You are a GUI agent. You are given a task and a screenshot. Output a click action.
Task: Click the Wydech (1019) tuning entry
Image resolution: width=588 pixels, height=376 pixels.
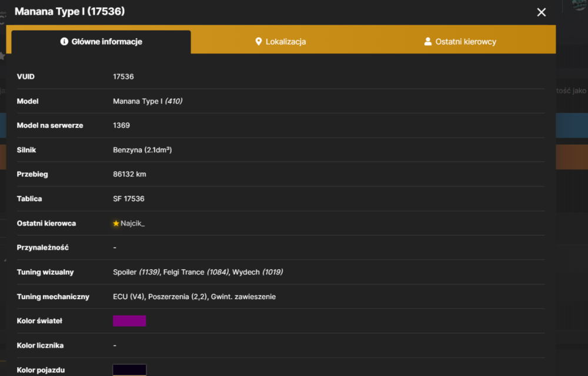(x=258, y=272)
